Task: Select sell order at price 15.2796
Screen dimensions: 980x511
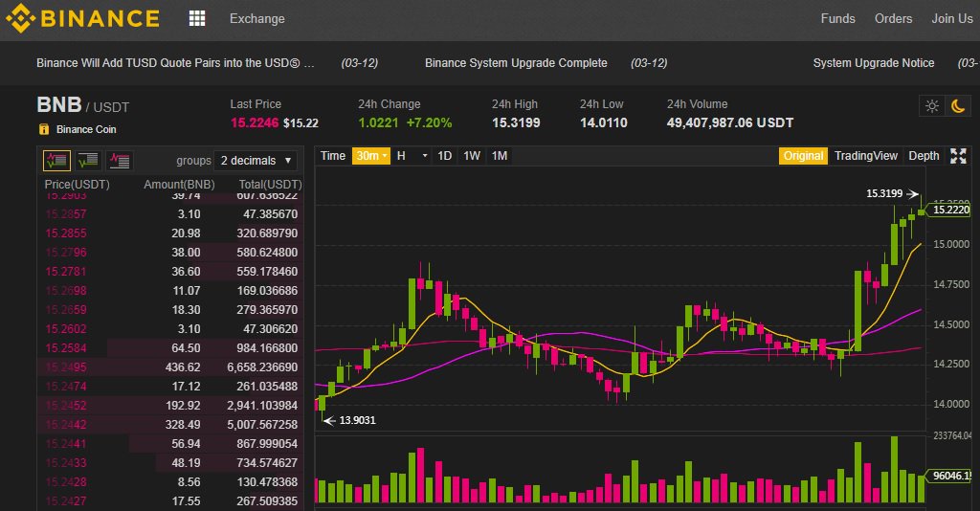Action: [170, 253]
